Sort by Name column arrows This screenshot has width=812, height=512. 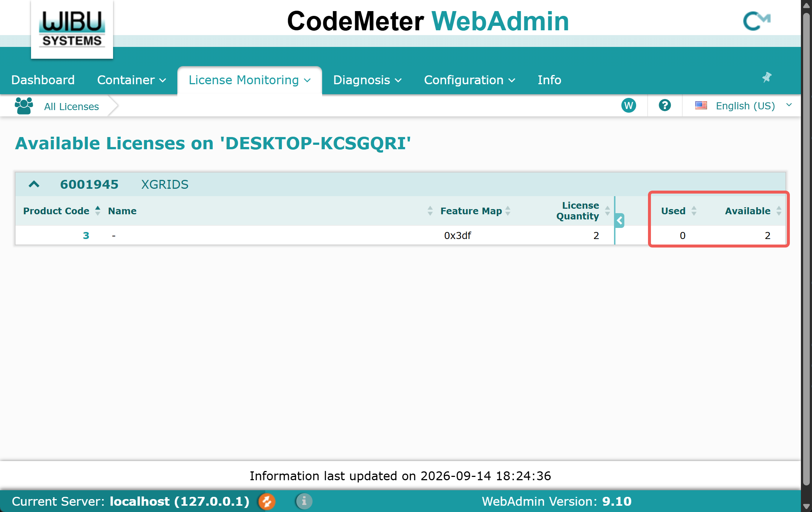click(x=430, y=211)
